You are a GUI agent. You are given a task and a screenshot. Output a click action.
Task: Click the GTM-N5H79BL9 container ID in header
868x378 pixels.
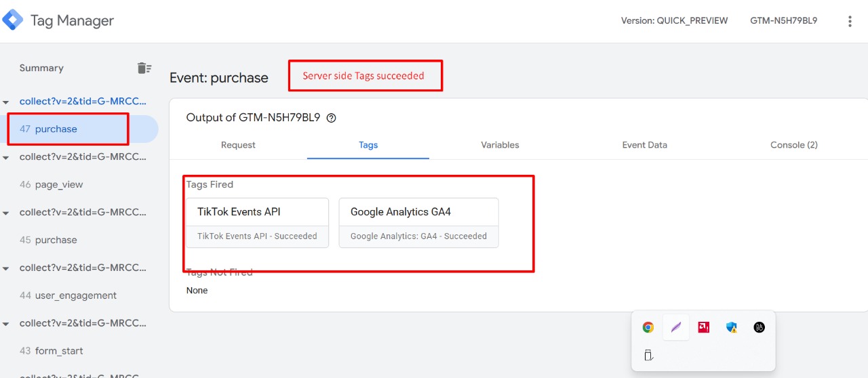(x=783, y=21)
